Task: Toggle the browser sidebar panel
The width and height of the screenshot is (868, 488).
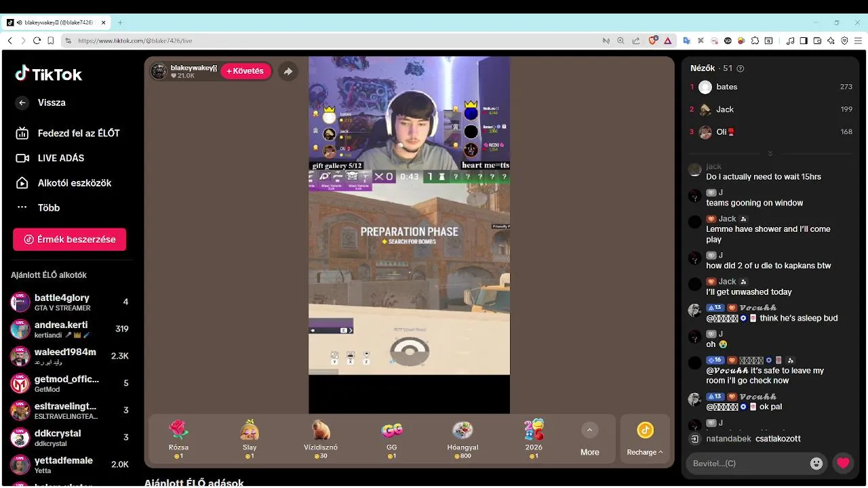Action: coord(804,41)
